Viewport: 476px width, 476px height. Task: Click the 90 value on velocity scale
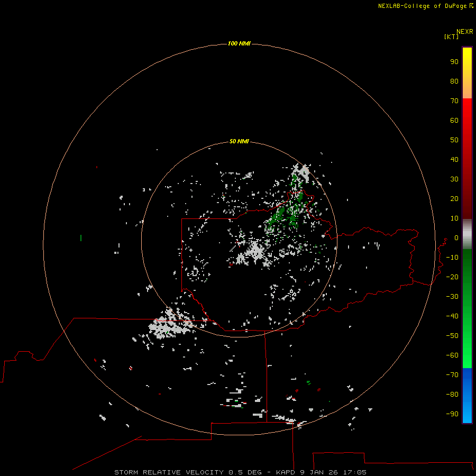pyautogui.click(x=454, y=62)
